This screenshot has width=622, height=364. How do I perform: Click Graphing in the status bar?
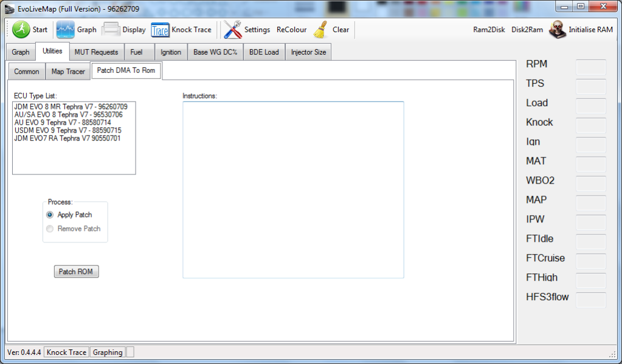(108, 352)
